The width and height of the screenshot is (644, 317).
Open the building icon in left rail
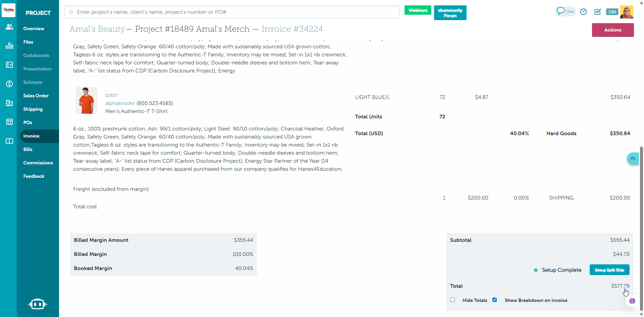pyautogui.click(x=9, y=103)
